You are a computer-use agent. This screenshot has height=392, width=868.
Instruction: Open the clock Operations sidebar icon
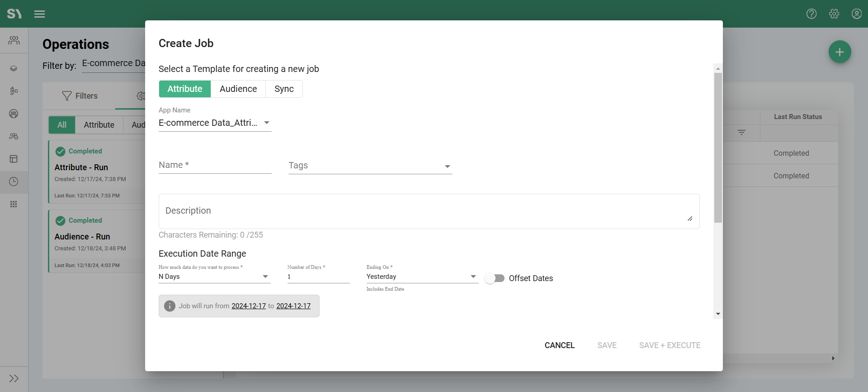click(14, 182)
